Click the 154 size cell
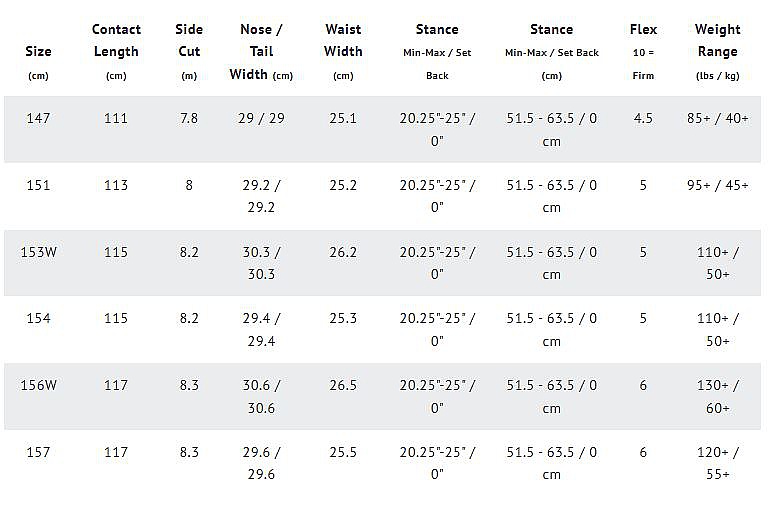 tap(38, 318)
